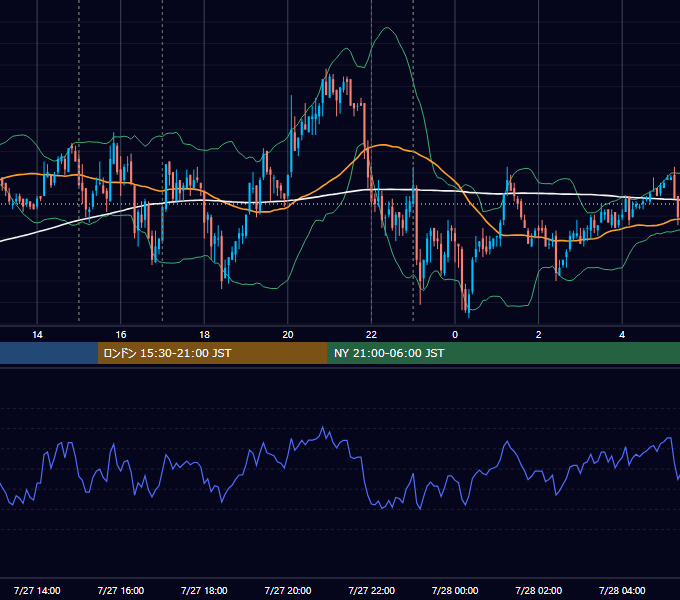Viewport: 680px width, 600px height.
Task: Click the 7/28 02:00 timestamp label
Action: [x=539, y=590]
